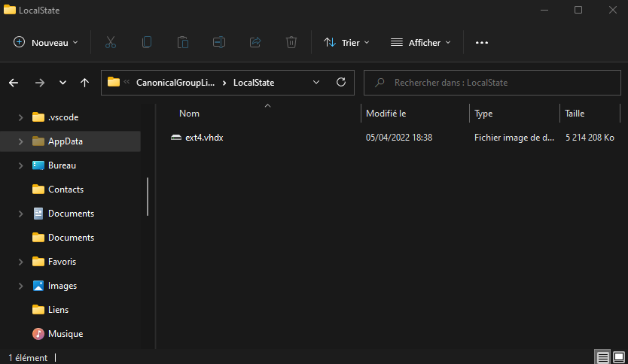Open the three-dot more options menu

tap(481, 42)
